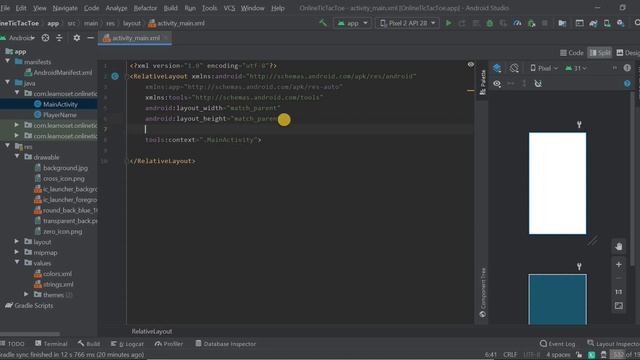
Task: Open the app run configuration dropdown
Action: 353,23
